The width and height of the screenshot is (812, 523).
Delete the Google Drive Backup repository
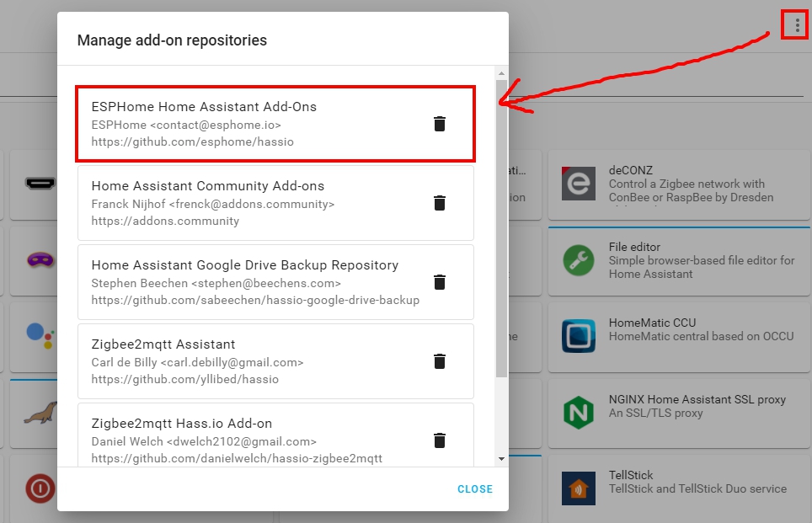439,282
